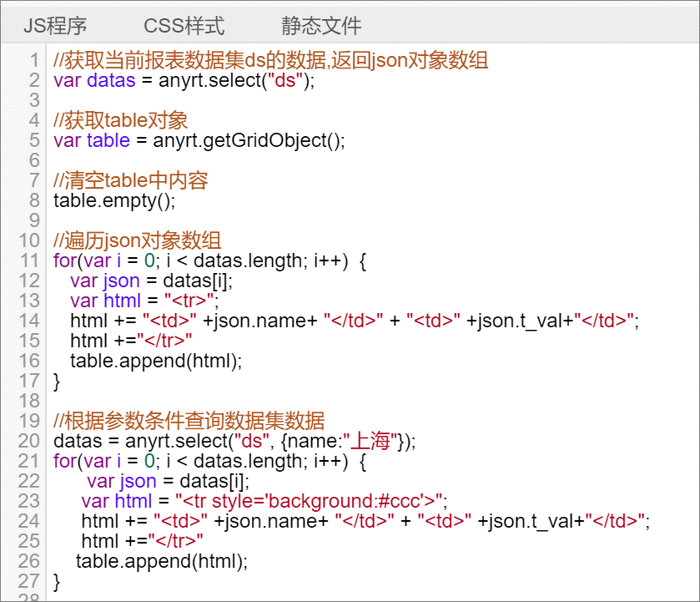Image resolution: width=700 pixels, height=602 pixels.
Task: Click line number 27 in the gutter
Action: pos(29,581)
